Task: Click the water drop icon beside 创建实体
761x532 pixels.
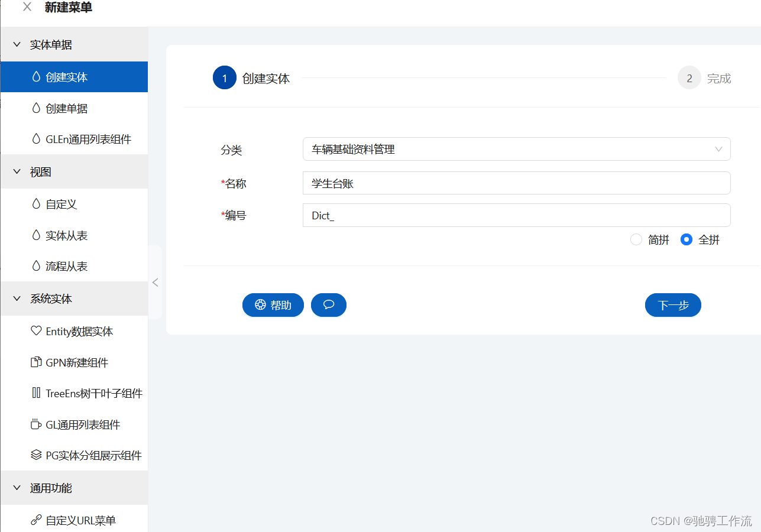Action: [x=36, y=77]
